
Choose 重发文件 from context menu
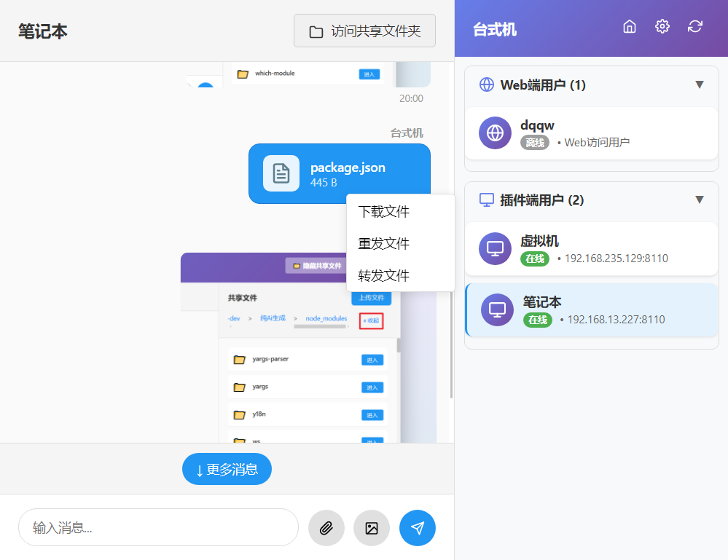400,243
